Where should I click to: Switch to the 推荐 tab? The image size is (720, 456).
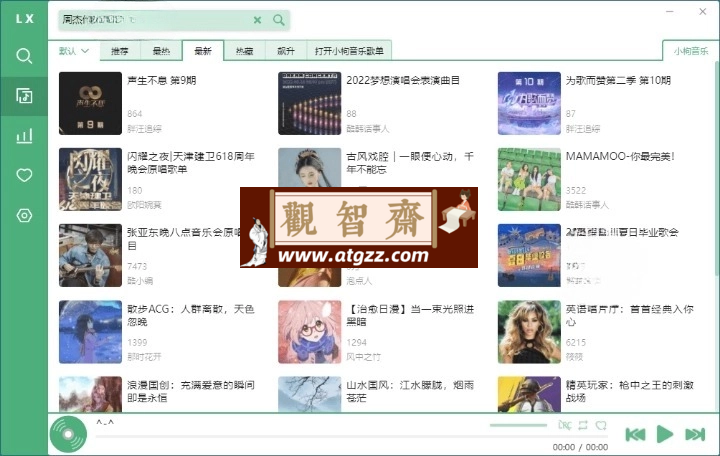(120, 51)
